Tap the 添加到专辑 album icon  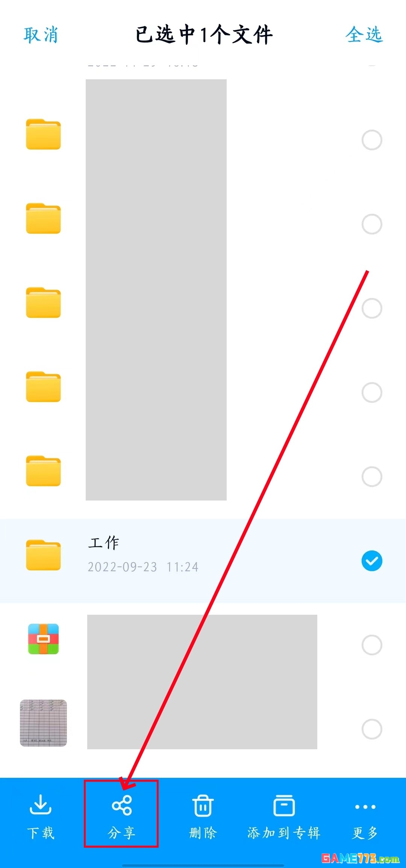coord(284,805)
